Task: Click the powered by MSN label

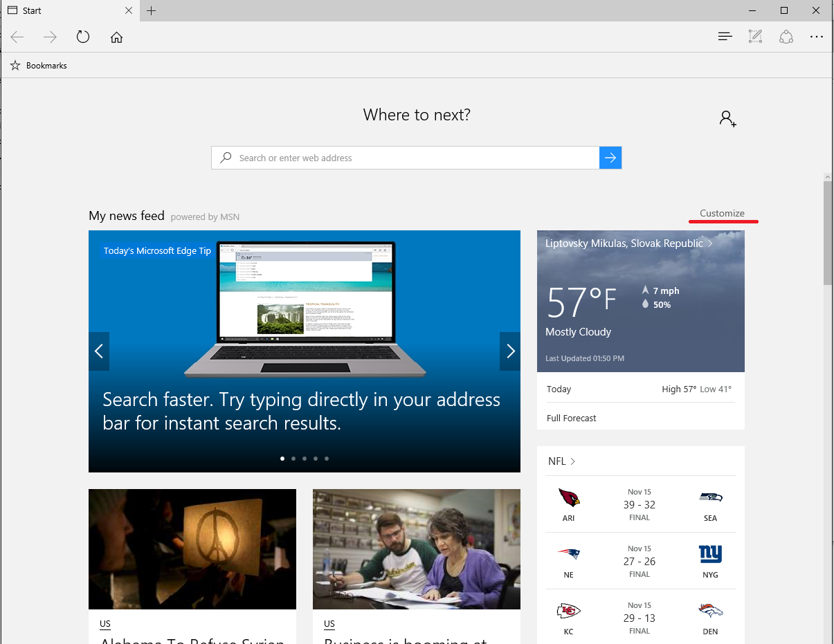Action: [x=205, y=217]
